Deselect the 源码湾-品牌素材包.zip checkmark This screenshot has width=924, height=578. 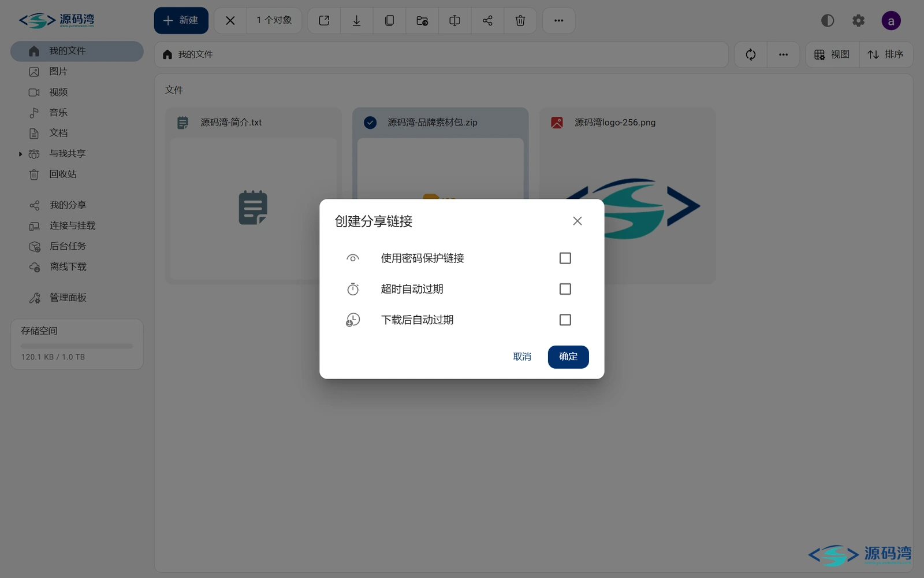[x=370, y=123]
